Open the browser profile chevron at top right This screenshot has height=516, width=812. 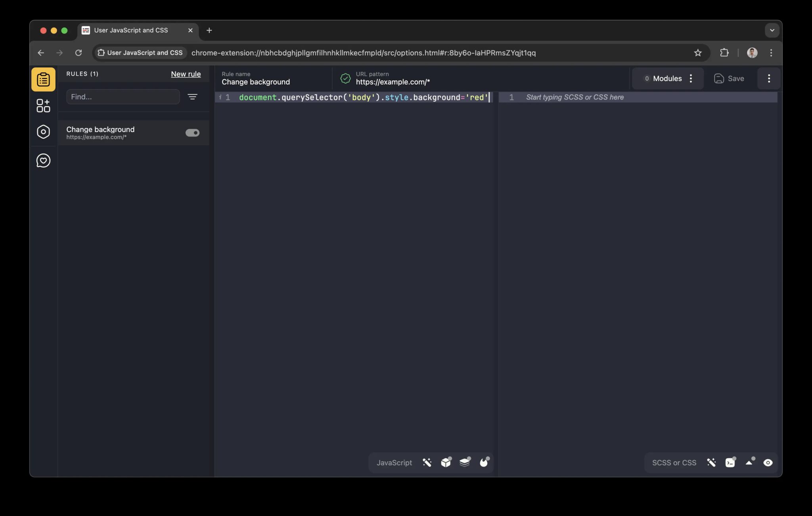tap(772, 30)
